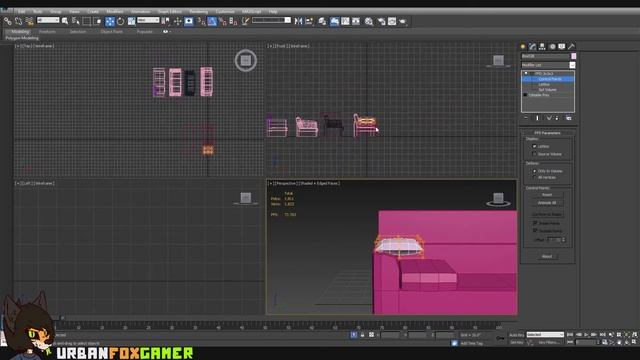Click Edit Named Selection Sets icon
This screenshot has height=360, width=640.
coord(246,21)
